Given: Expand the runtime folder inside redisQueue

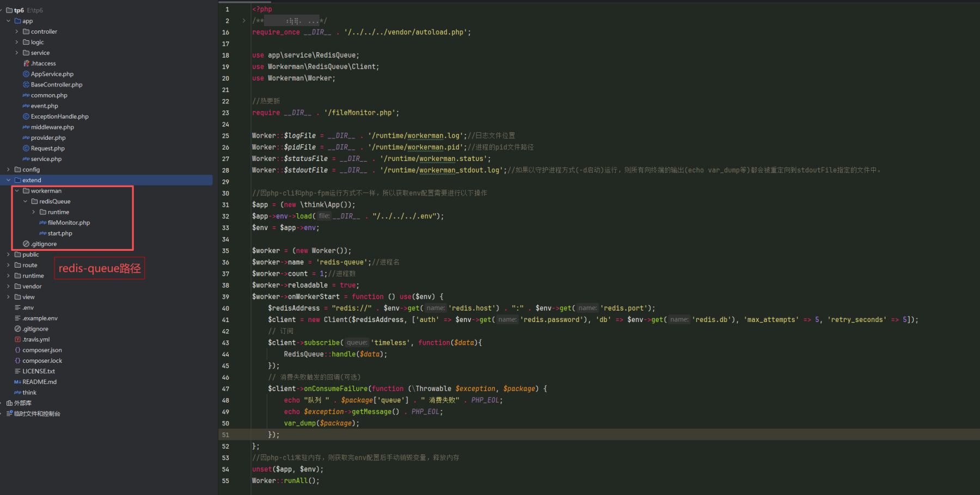Looking at the screenshot, I should coord(34,212).
